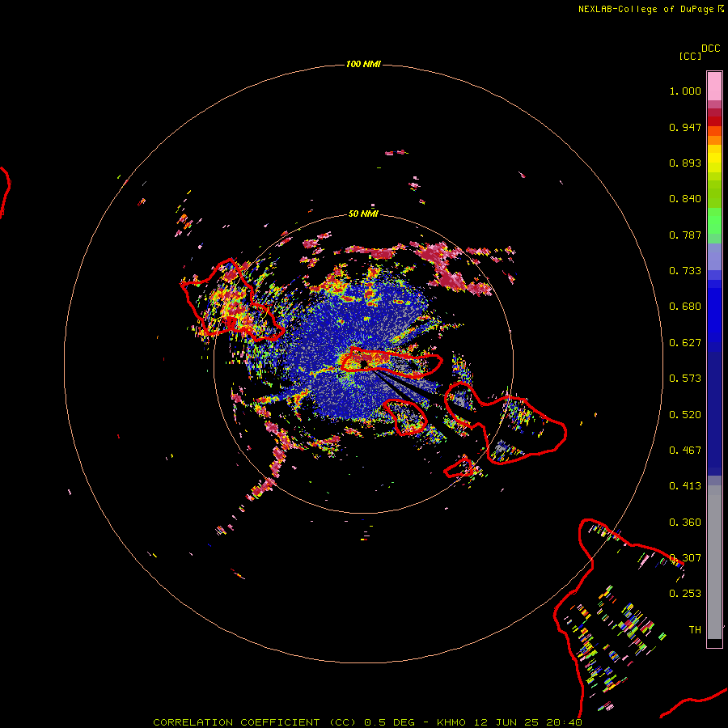The height and width of the screenshot is (728, 728).
Task: Click the 0.893 scale value
Action: (x=685, y=163)
